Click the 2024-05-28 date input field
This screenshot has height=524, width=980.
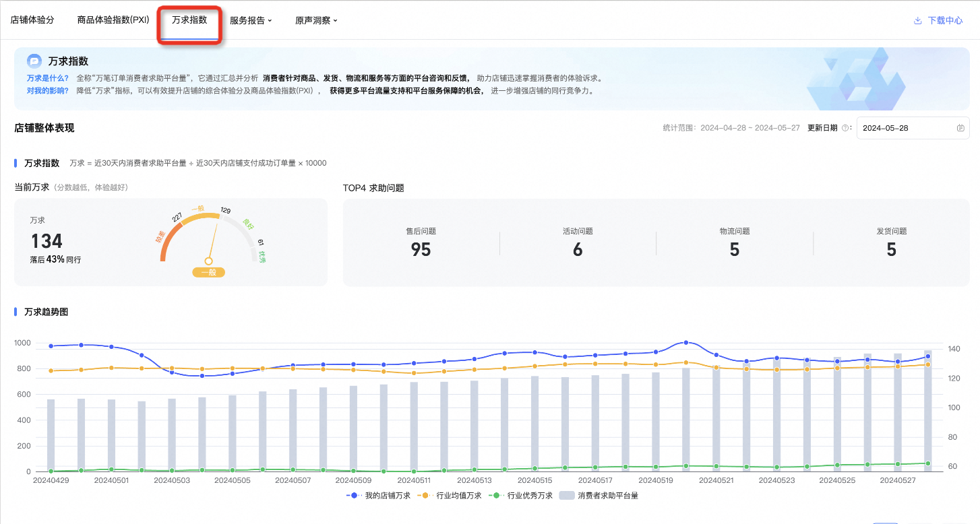pos(913,128)
